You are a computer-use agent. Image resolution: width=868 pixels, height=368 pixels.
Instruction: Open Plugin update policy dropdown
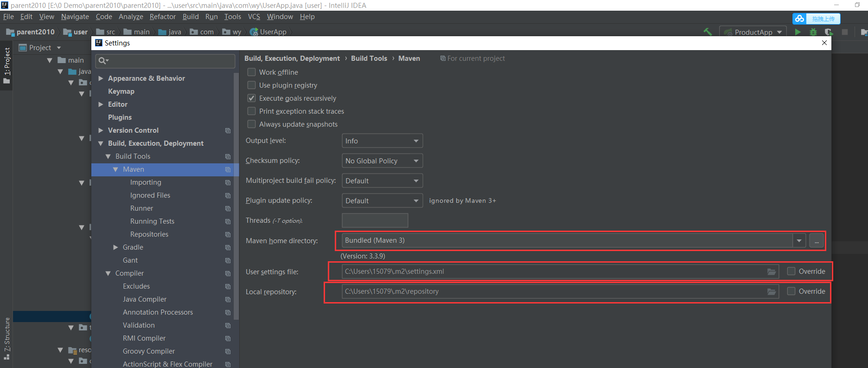pyautogui.click(x=382, y=200)
